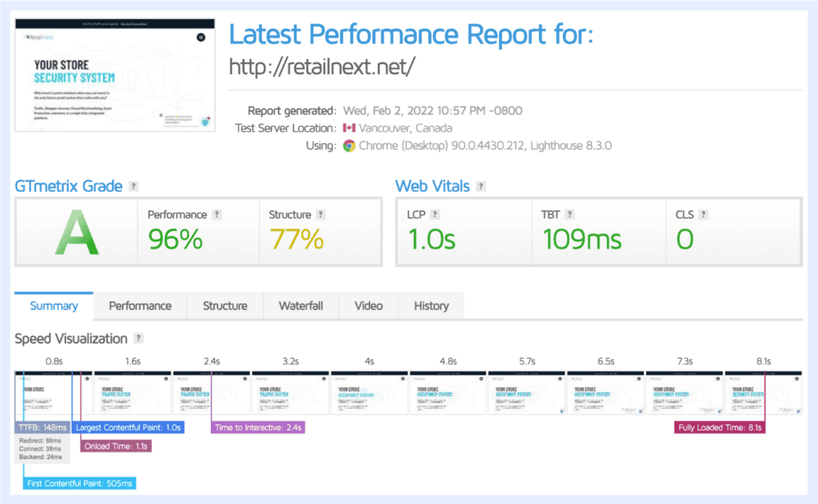Select the 8.1s filmstrip frame
This screenshot has height=504, width=818.
coord(762,393)
